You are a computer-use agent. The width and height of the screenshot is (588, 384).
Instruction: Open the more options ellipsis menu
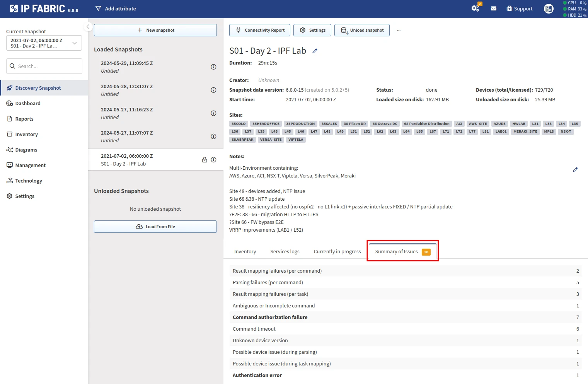coord(399,30)
